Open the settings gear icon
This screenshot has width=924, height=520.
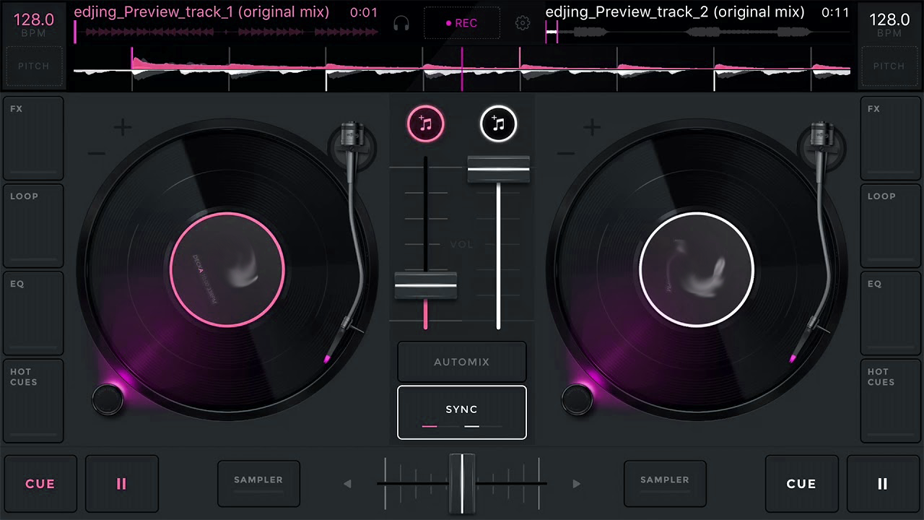click(522, 23)
